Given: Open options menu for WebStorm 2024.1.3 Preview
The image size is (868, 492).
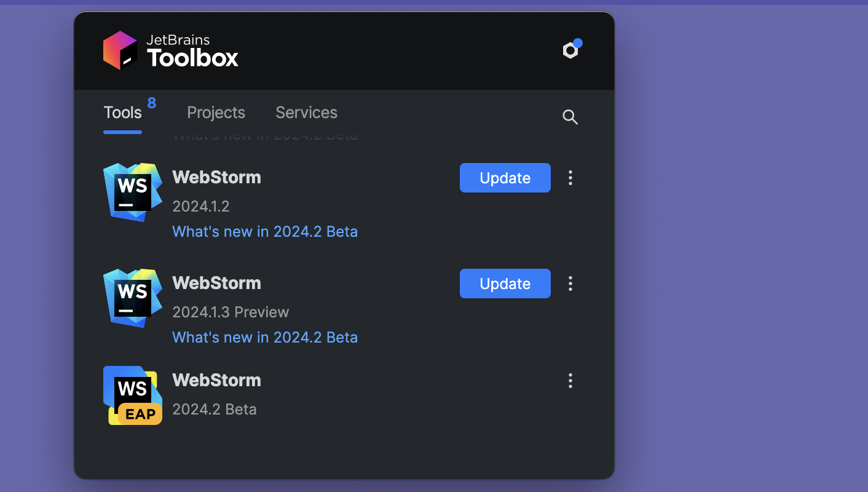Looking at the screenshot, I should [570, 284].
